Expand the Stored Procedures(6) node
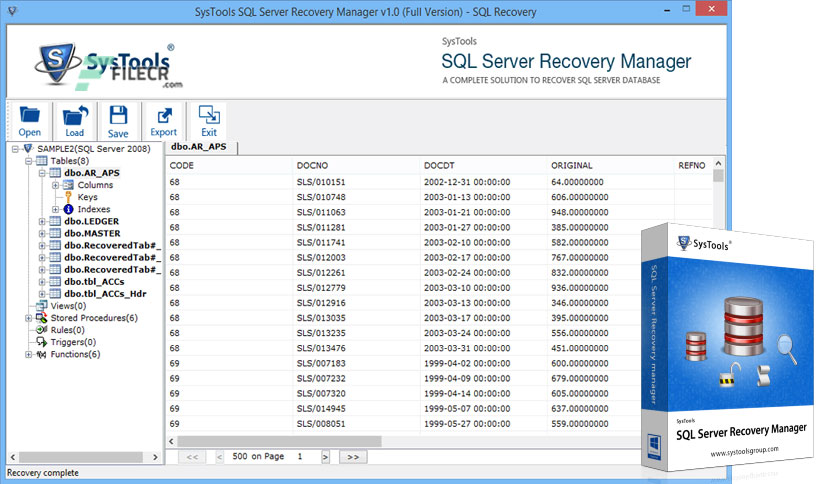This screenshot has height=484, width=836. pyautogui.click(x=29, y=318)
